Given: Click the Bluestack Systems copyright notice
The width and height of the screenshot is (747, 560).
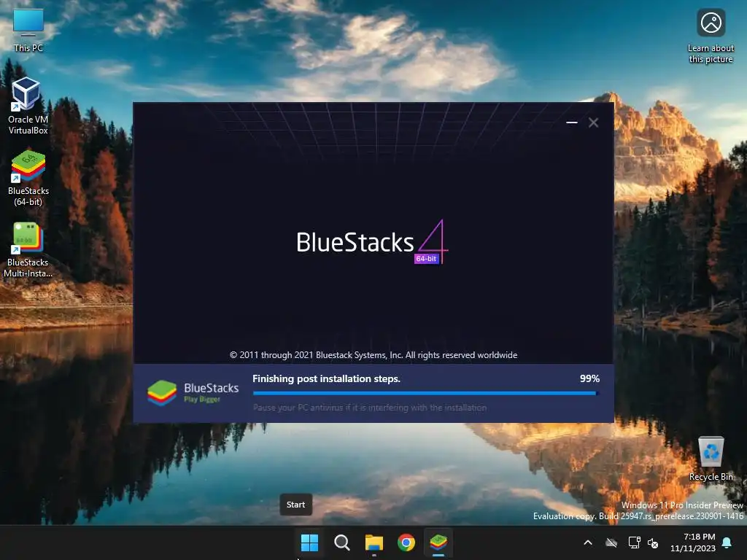Looking at the screenshot, I should tap(373, 355).
